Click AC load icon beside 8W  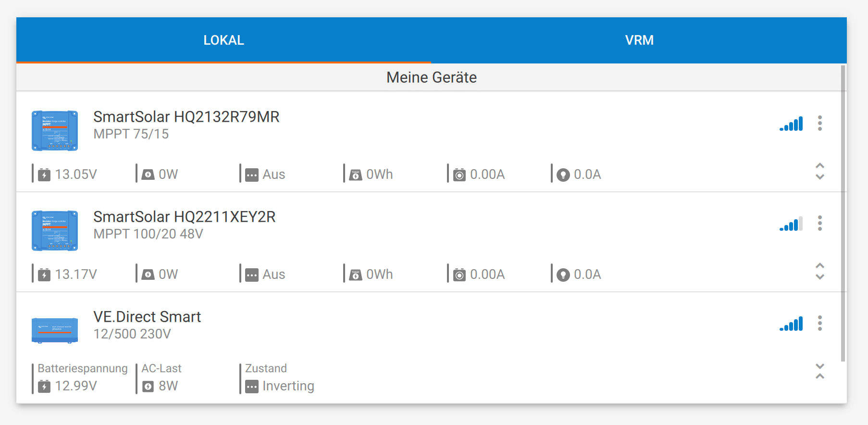point(148,386)
